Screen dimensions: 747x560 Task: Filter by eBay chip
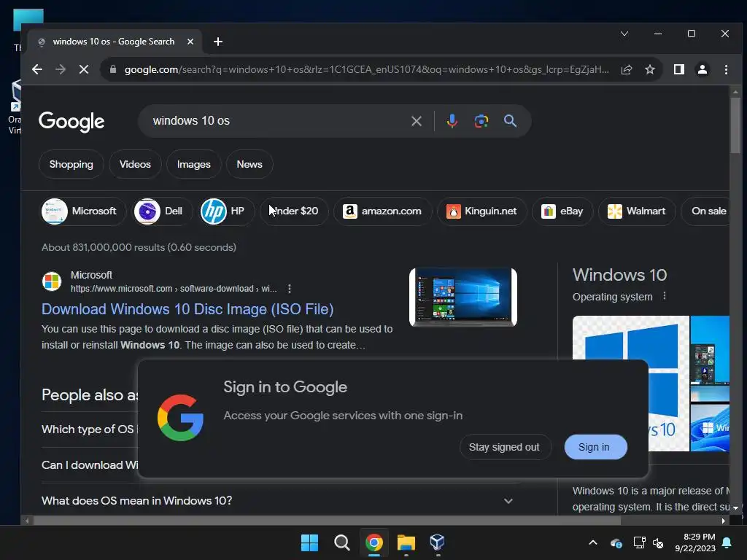[x=562, y=211]
